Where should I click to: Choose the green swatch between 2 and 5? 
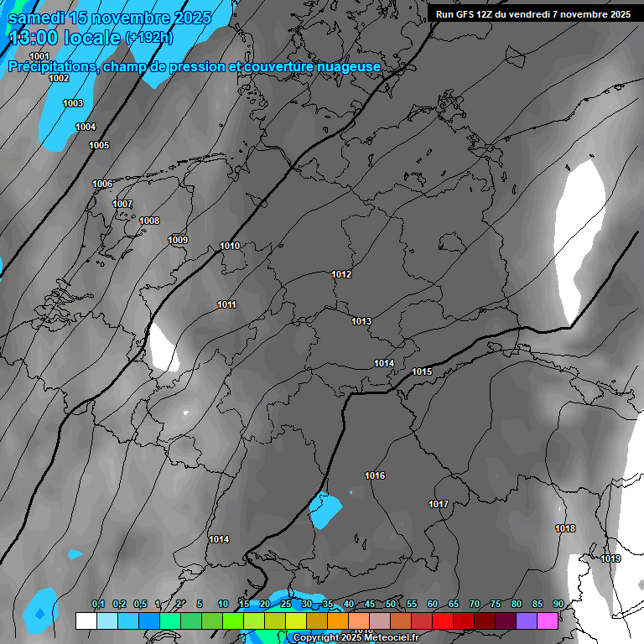[x=191, y=621]
